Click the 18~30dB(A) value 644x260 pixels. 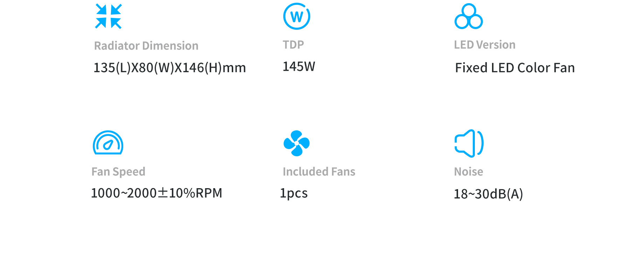coord(489,194)
